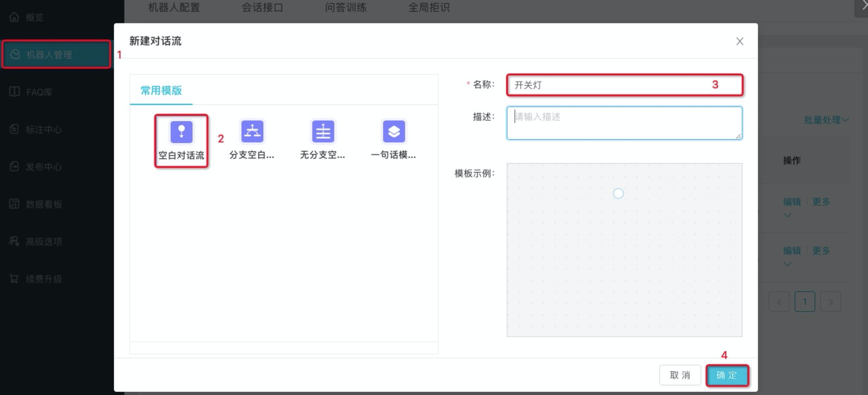Screen dimensions: 868x395
Task: Click the 名称 input field containing 开关灯
Action: (x=625, y=85)
